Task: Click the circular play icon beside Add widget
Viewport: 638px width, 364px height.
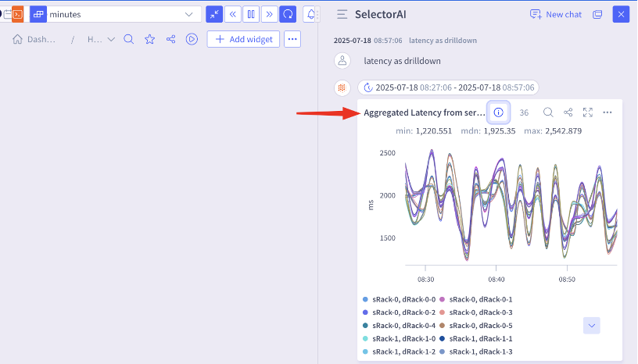Action: (192, 39)
